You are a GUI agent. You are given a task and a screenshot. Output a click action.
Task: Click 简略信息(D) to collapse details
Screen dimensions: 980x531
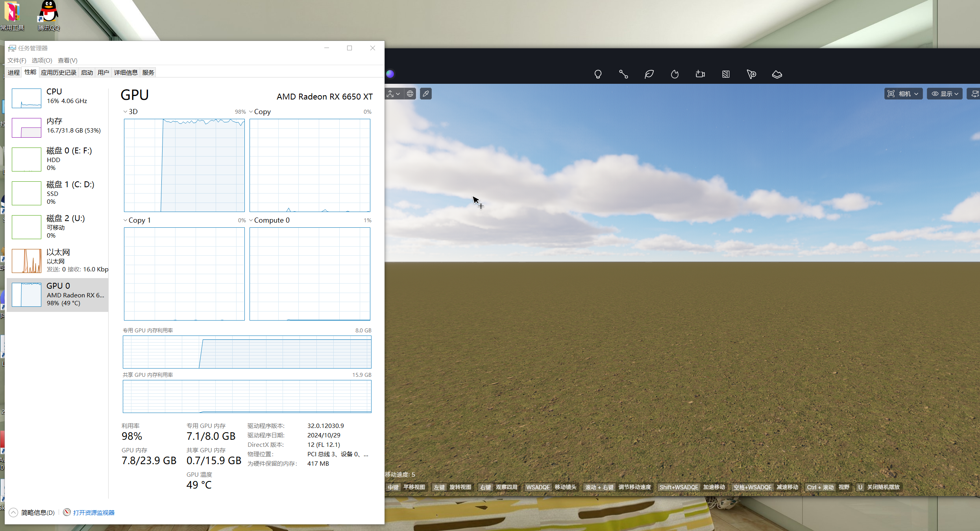click(x=37, y=513)
